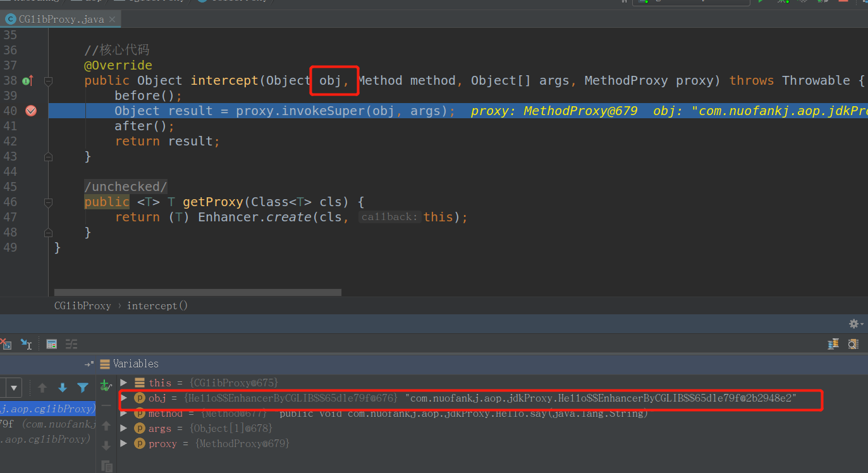Click '/unchecked/' folded annotation on line 45
Viewport: 868px width, 473px height.
tap(126, 187)
